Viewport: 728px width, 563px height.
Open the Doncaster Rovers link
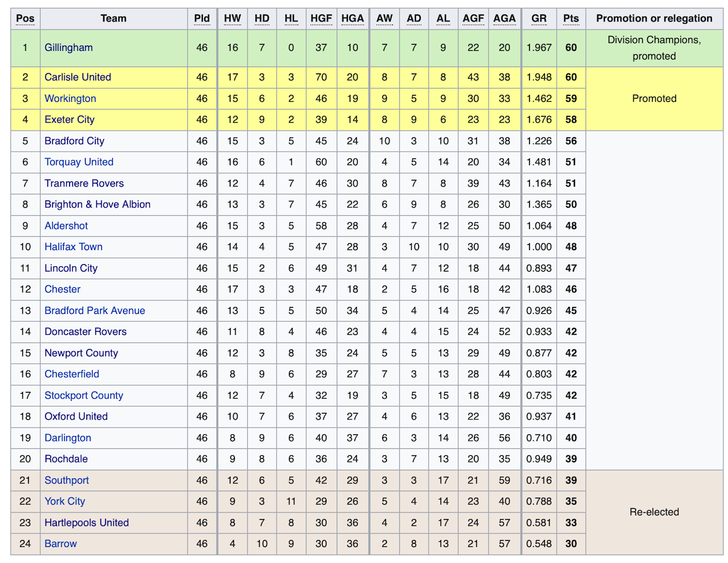tap(86, 332)
